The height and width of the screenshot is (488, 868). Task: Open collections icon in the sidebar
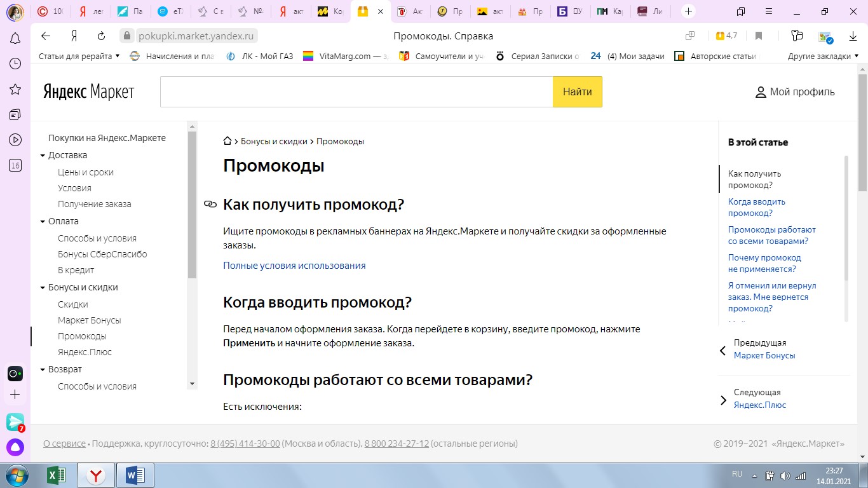coord(15,114)
